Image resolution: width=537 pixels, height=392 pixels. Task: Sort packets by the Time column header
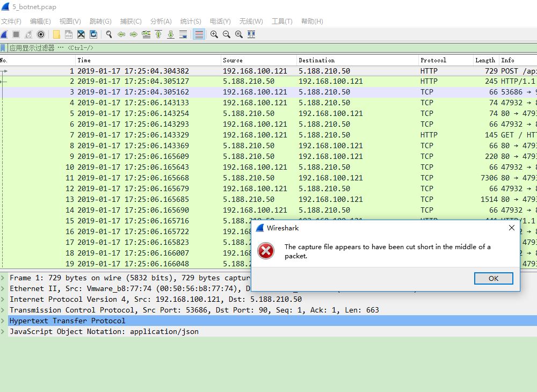pyautogui.click(x=148, y=60)
